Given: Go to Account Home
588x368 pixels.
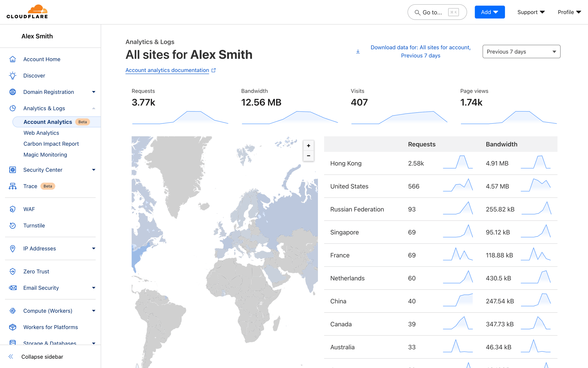Looking at the screenshot, I should click(42, 59).
